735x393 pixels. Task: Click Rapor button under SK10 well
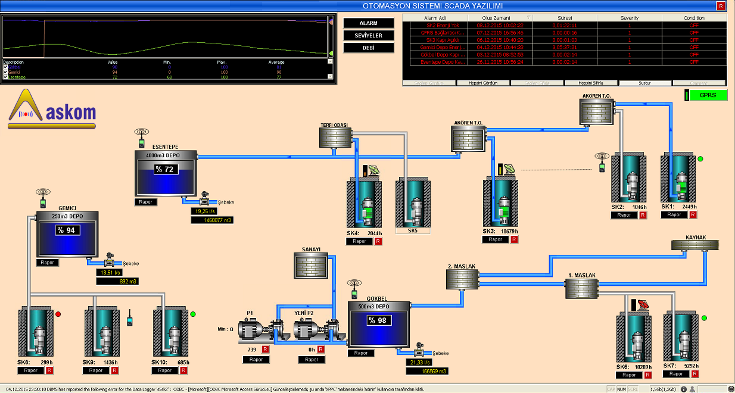point(165,370)
